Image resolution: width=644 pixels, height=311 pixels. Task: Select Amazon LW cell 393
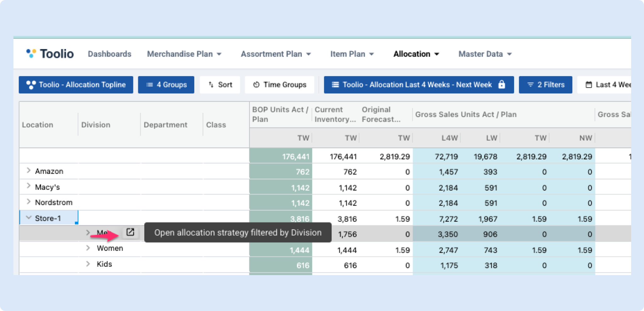(x=480, y=172)
